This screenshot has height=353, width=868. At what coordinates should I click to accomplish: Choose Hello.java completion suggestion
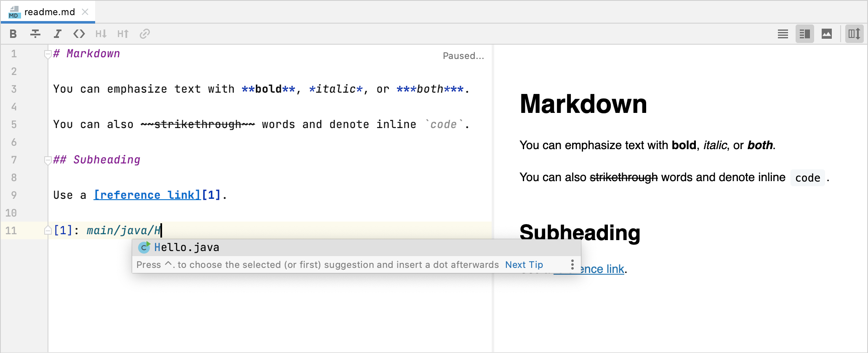point(186,248)
